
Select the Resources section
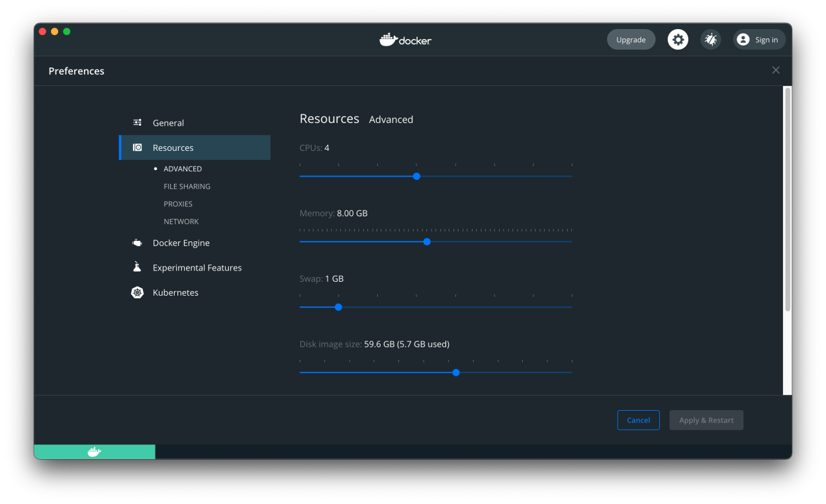click(195, 147)
